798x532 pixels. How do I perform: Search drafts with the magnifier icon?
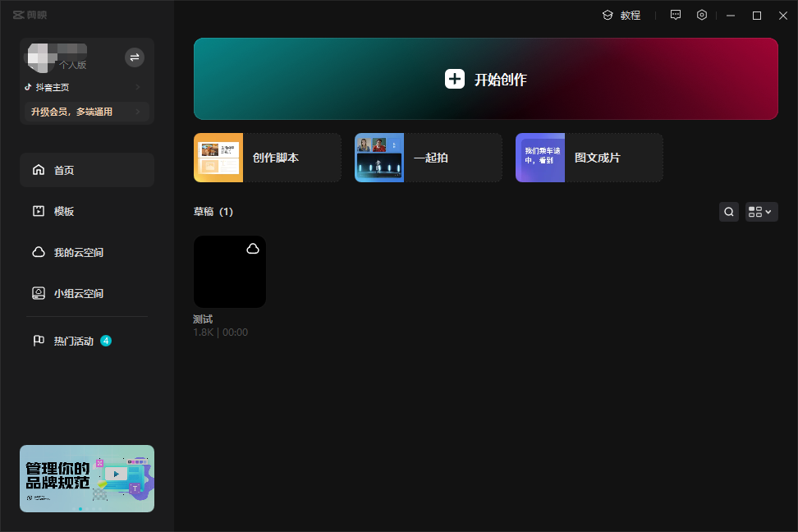(729, 212)
